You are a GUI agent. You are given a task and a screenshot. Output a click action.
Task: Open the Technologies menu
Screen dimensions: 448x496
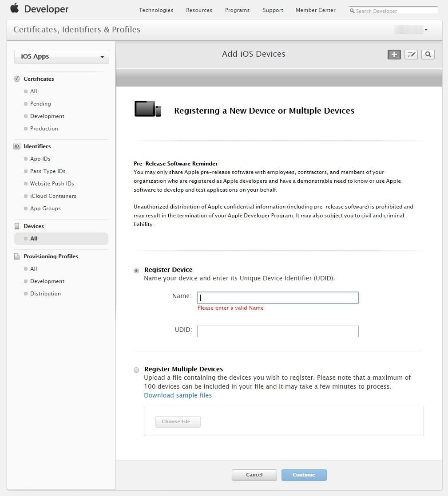coord(156,10)
